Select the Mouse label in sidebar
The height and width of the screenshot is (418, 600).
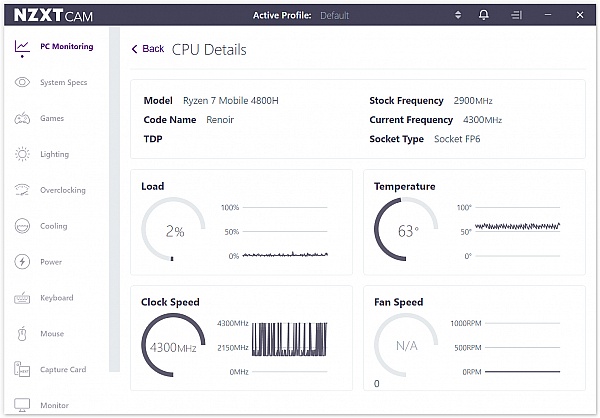tap(52, 334)
